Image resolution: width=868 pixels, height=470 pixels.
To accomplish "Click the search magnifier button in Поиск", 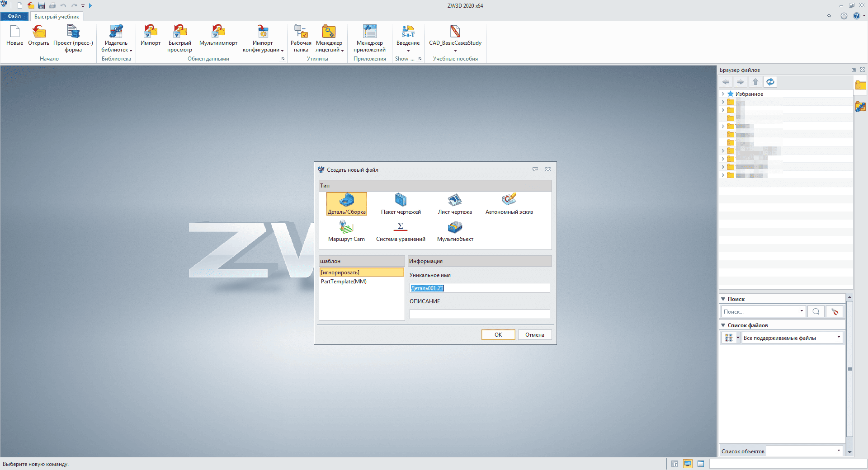I will (x=816, y=311).
